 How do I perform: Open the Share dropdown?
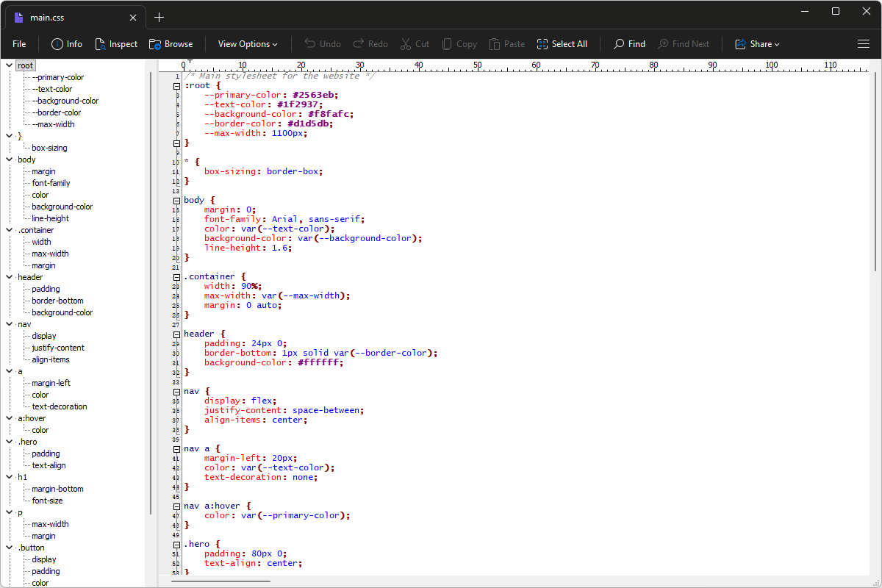pyautogui.click(x=757, y=44)
